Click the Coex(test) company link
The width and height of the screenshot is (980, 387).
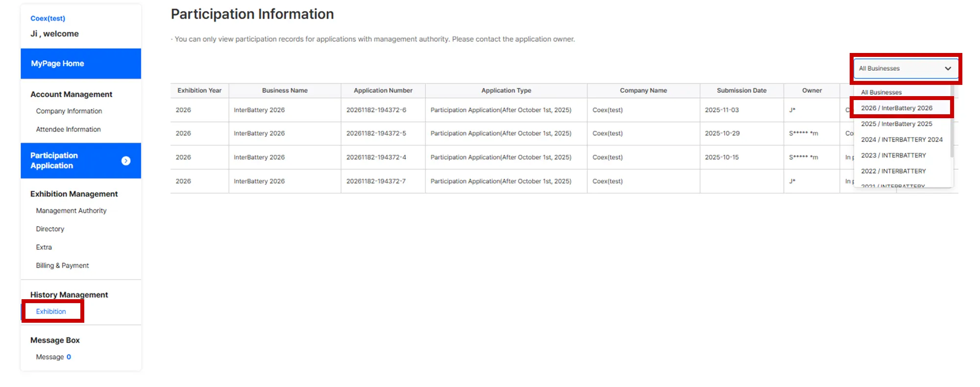(48, 18)
